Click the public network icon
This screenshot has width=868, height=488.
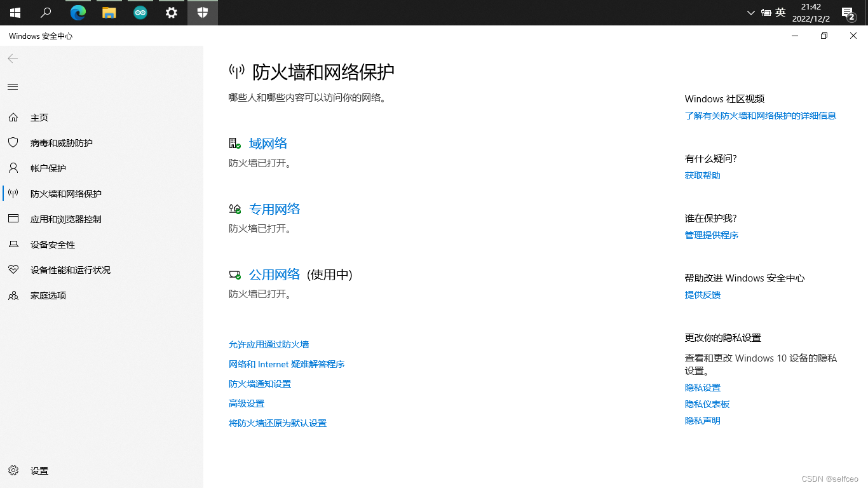234,274
